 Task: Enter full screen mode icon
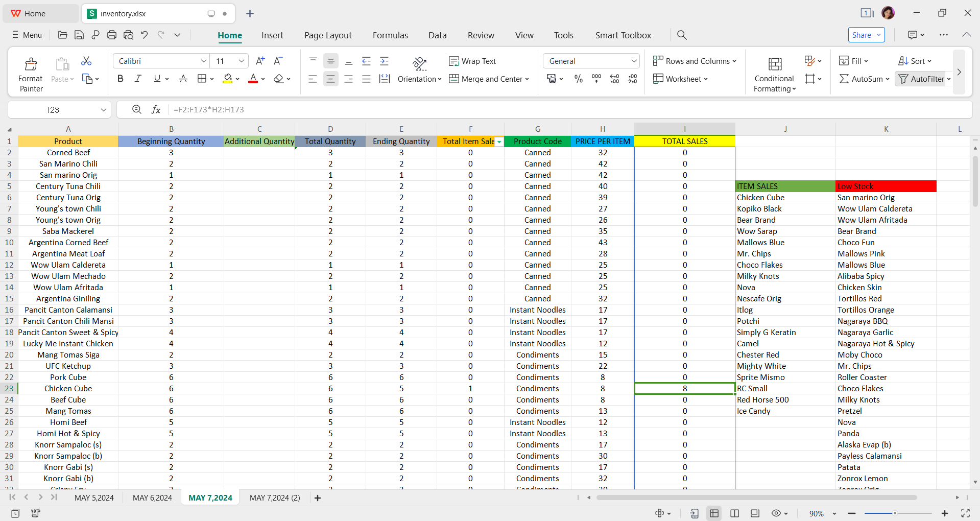[x=965, y=513]
